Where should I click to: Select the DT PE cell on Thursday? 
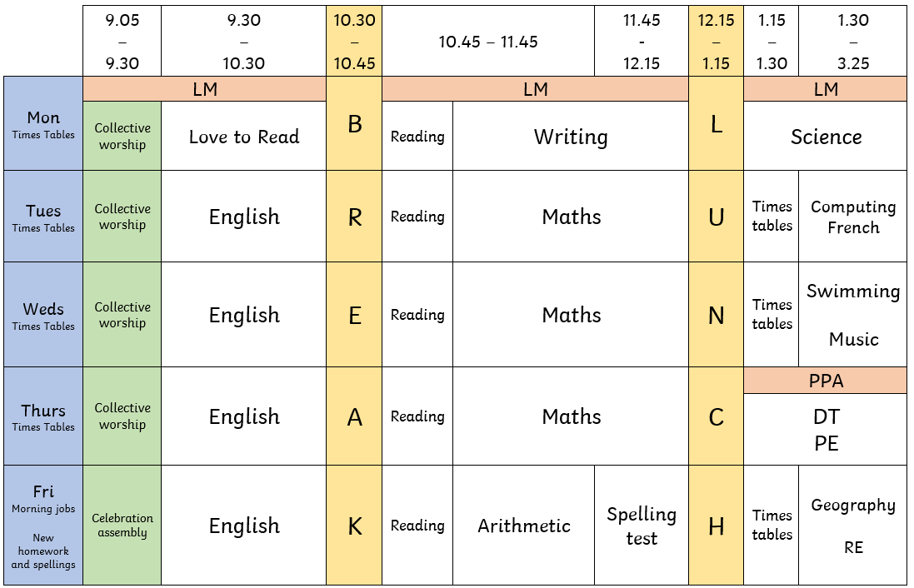click(x=825, y=430)
